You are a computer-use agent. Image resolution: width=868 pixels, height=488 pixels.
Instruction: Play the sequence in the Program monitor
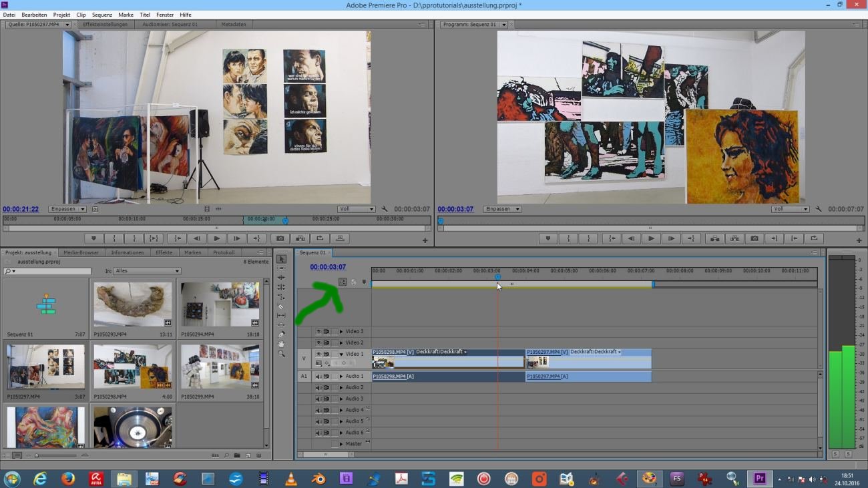651,238
